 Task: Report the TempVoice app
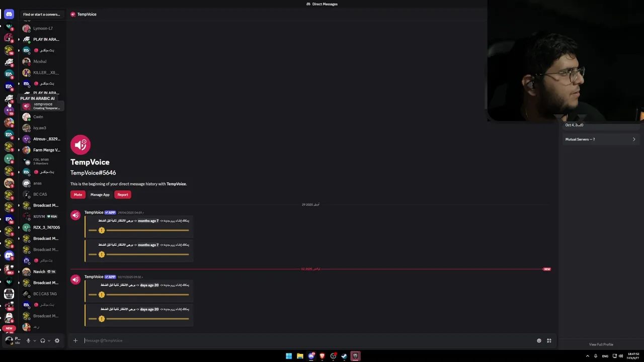(x=123, y=195)
